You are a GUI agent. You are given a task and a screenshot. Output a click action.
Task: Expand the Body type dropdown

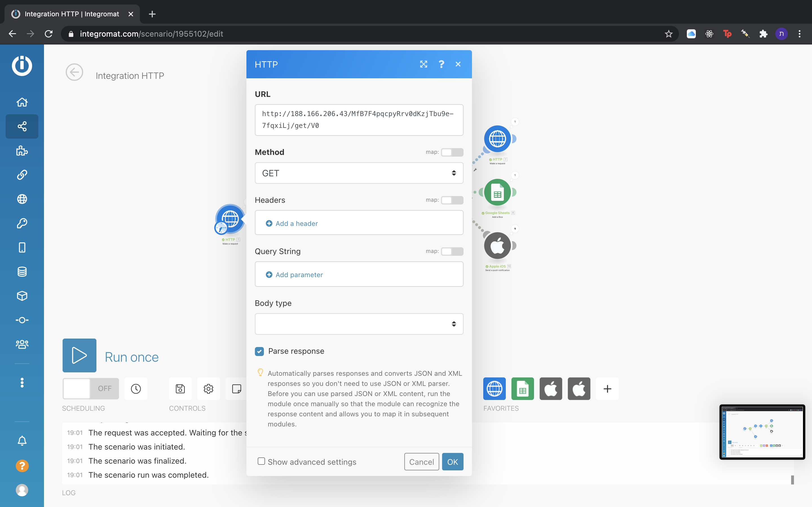[x=359, y=324]
